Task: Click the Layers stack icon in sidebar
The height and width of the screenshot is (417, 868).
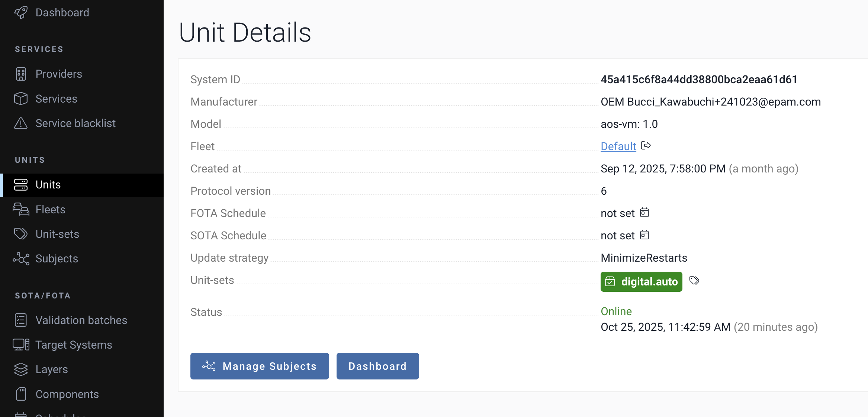Action: click(21, 369)
